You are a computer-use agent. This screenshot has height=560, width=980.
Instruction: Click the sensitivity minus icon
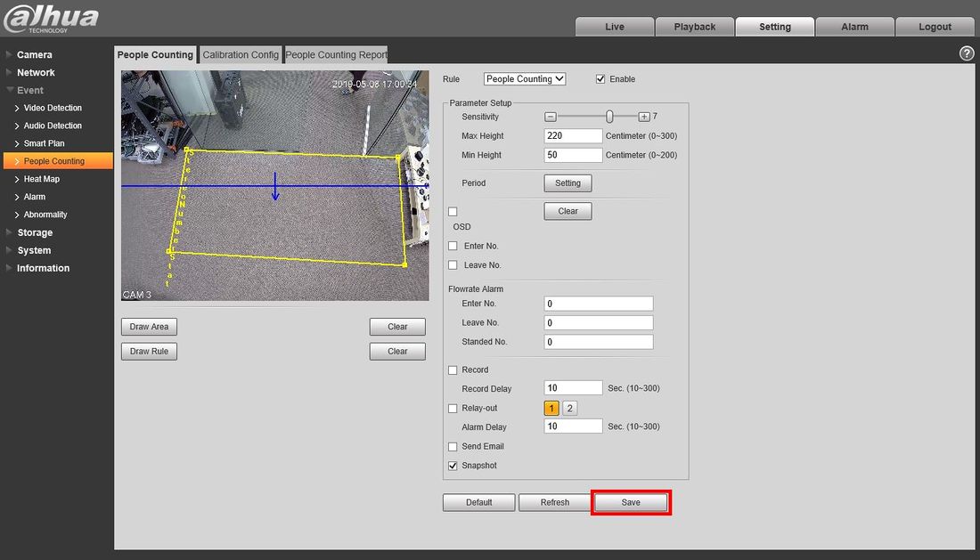click(x=551, y=117)
